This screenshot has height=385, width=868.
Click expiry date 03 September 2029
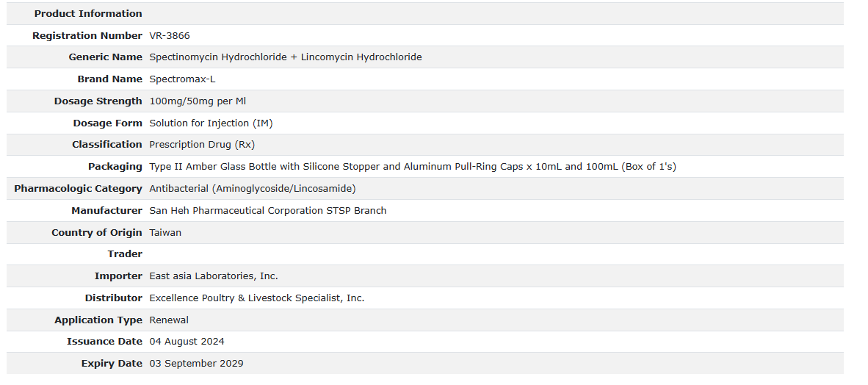tap(196, 364)
